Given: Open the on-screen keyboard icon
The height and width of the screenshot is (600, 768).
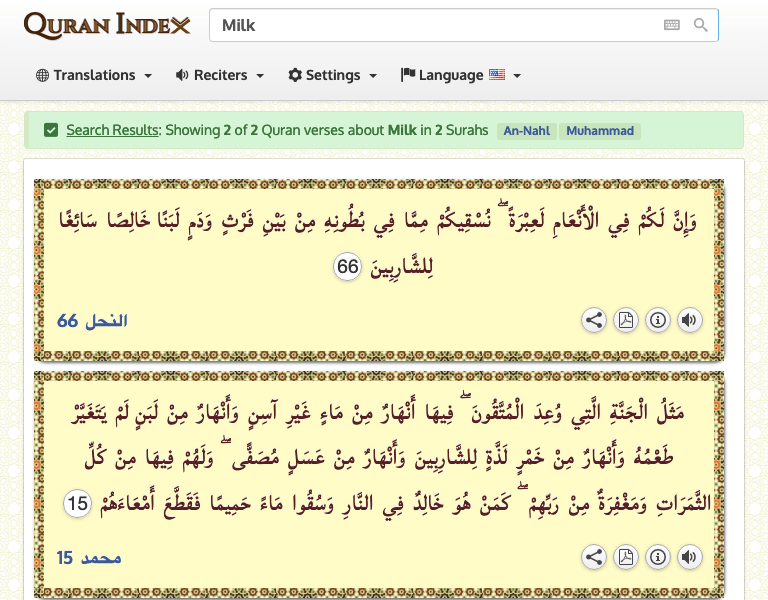Looking at the screenshot, I should (672, 25).
